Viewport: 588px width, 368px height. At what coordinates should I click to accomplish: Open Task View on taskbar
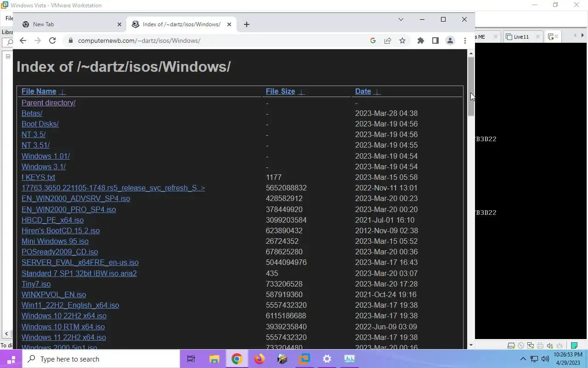point(191,359)
